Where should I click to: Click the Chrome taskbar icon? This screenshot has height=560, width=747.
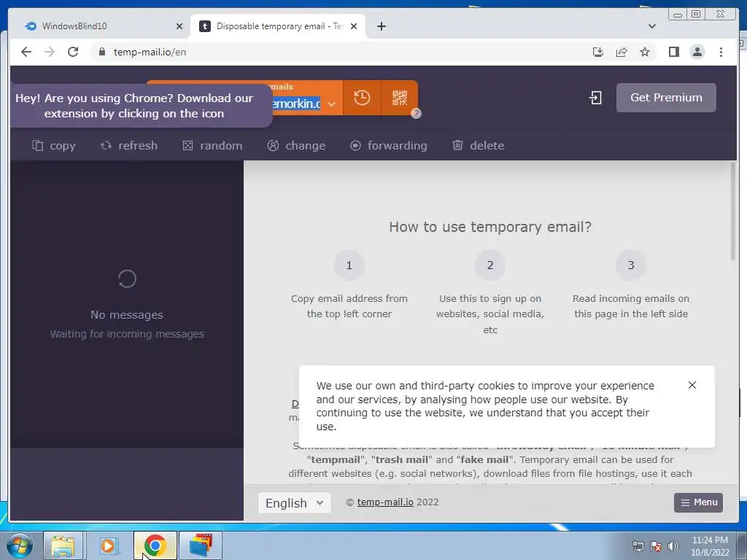tap(155, 545)
